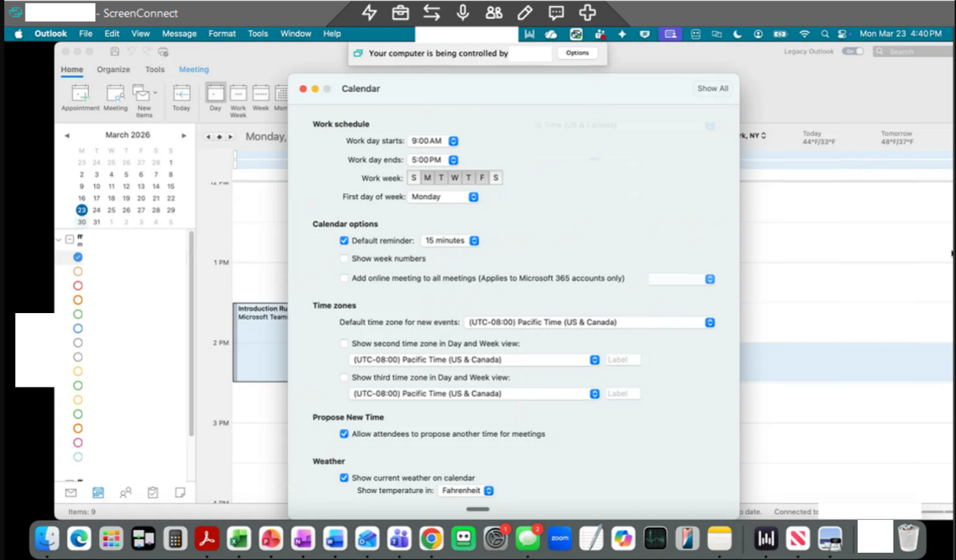Image resolution: width=956 pixels, height=560 pixels.
Task: Toggle the ScreenConnect microphone icon
Action: point(462,12)
